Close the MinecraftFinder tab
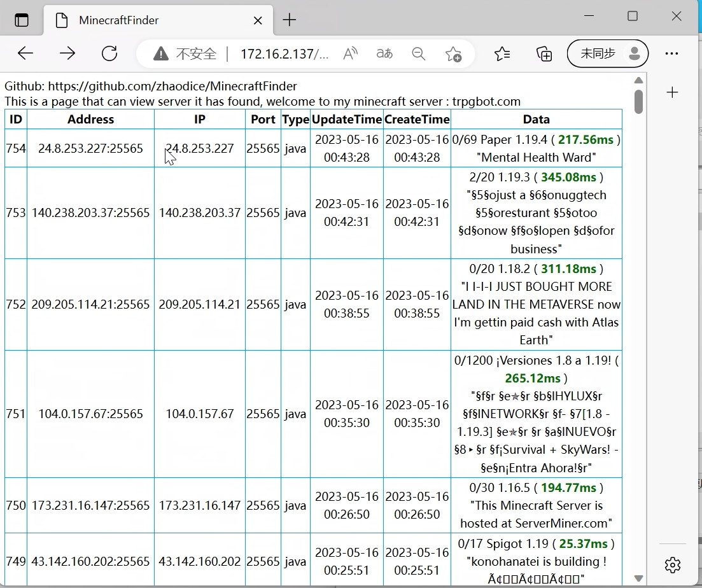This screenshot has width=702, height=588. (x=258, y=20)
